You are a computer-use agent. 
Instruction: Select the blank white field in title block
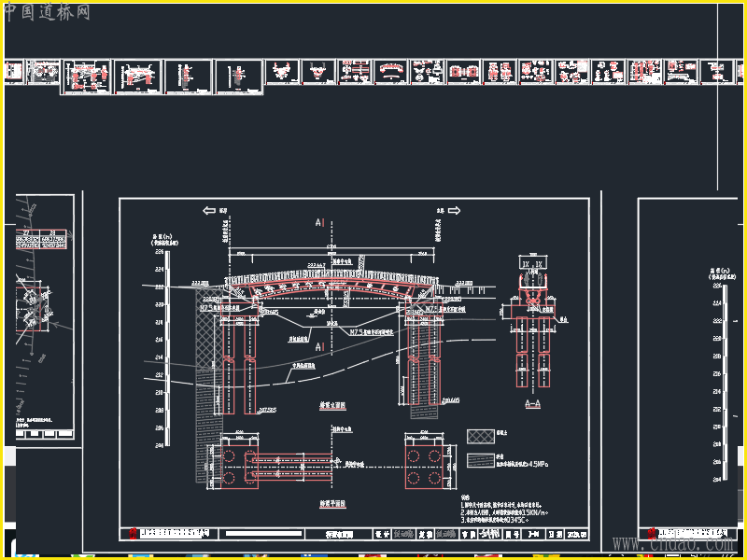pos(264,534)
